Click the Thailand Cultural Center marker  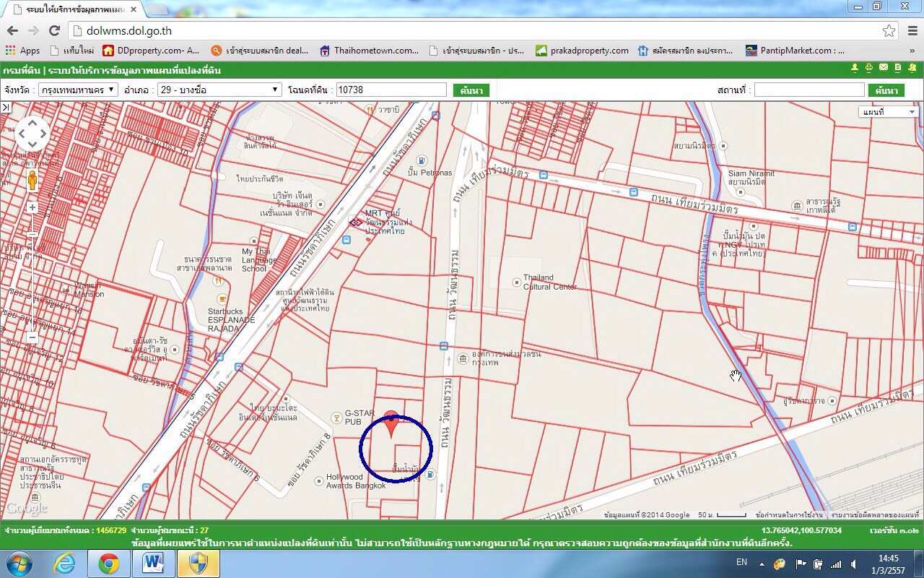pos(516,282)
